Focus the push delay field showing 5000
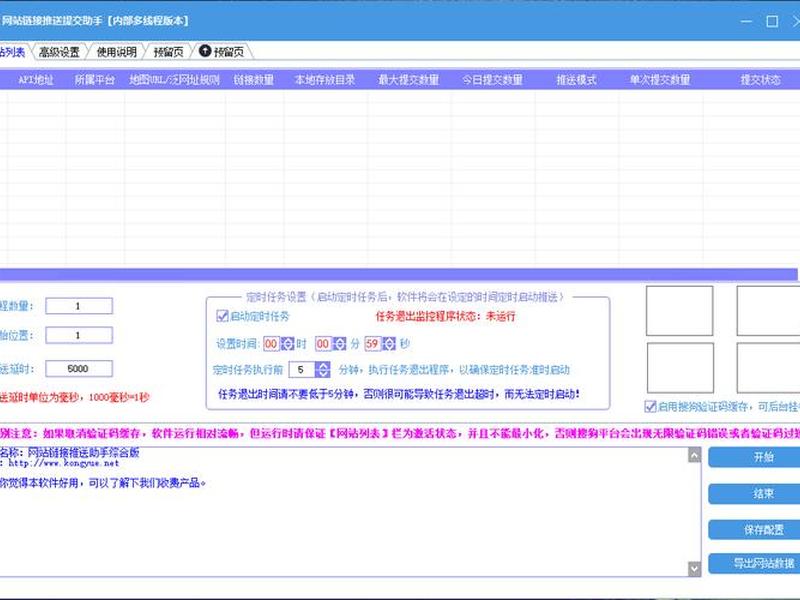The image size is (800, 600). pyautogui.click(x=79, y=368)
